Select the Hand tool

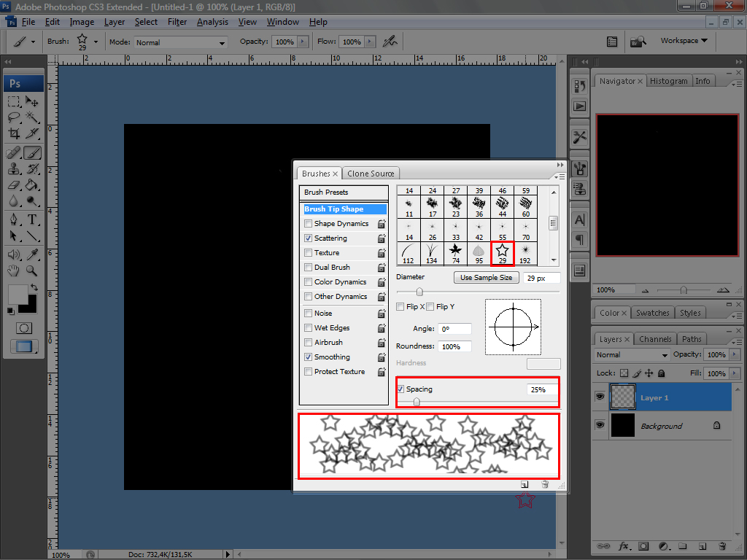tap(14, 271)
